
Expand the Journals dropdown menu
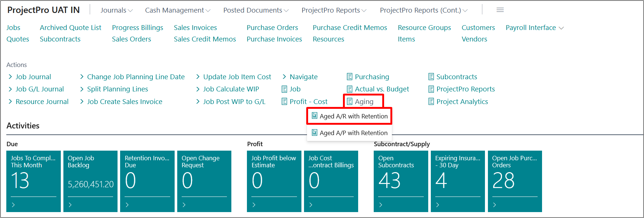(x=116, y=10)
